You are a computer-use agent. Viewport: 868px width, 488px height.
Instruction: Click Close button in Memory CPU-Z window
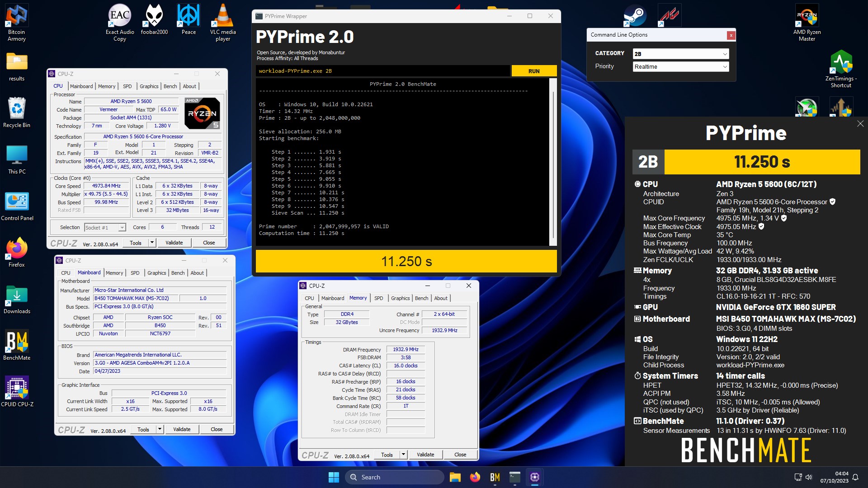[x=460, y=455]
